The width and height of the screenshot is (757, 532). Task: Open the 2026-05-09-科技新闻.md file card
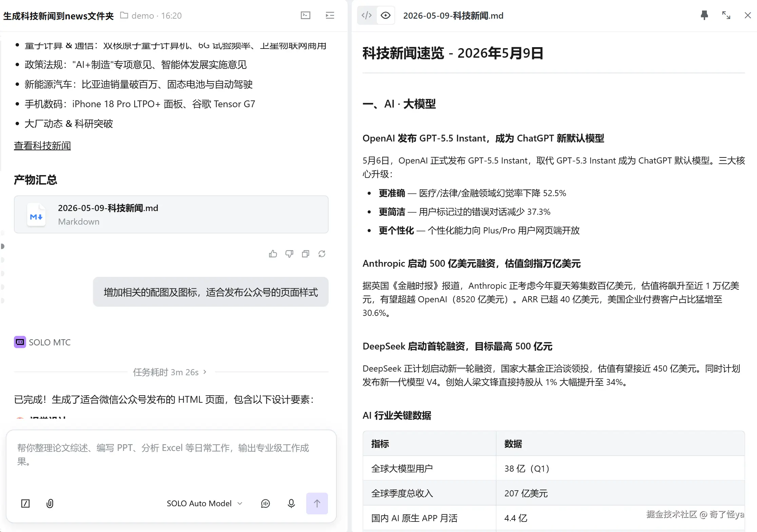171,214
